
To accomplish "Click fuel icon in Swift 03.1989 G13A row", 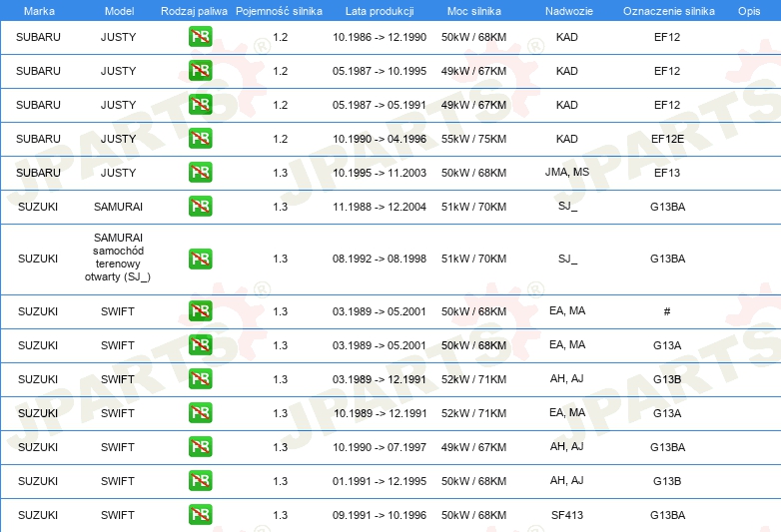I will 200,345.
